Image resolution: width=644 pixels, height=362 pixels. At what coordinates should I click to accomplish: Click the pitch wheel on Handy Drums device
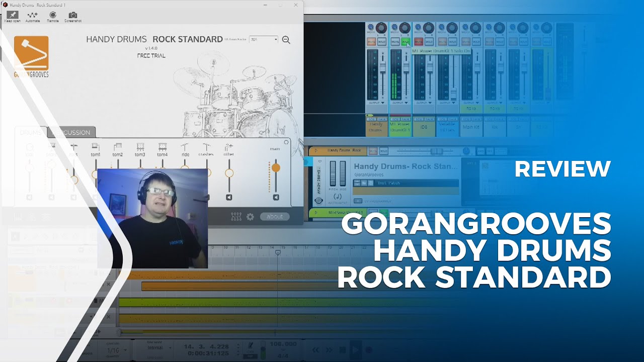(x=333, y=173)
